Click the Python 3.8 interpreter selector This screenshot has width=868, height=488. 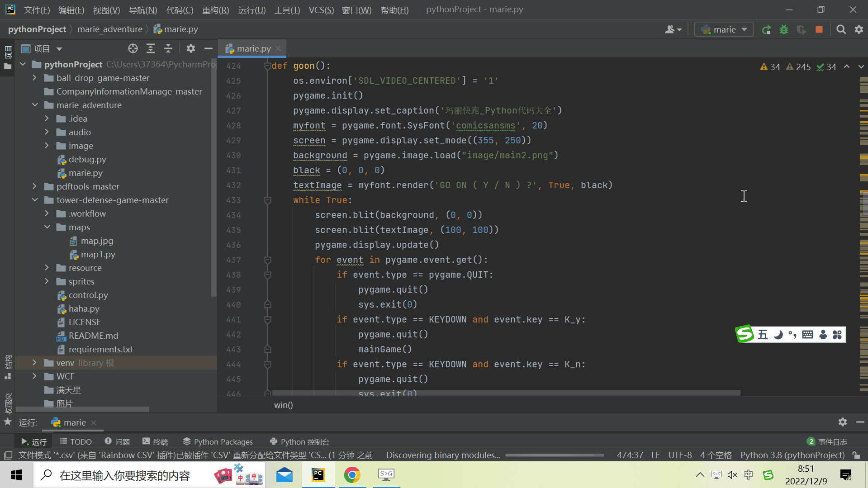pos(792,455)
